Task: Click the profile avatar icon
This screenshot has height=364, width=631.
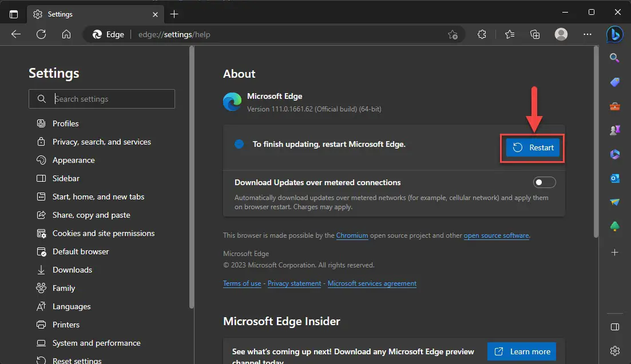Action: click(561, 34)
